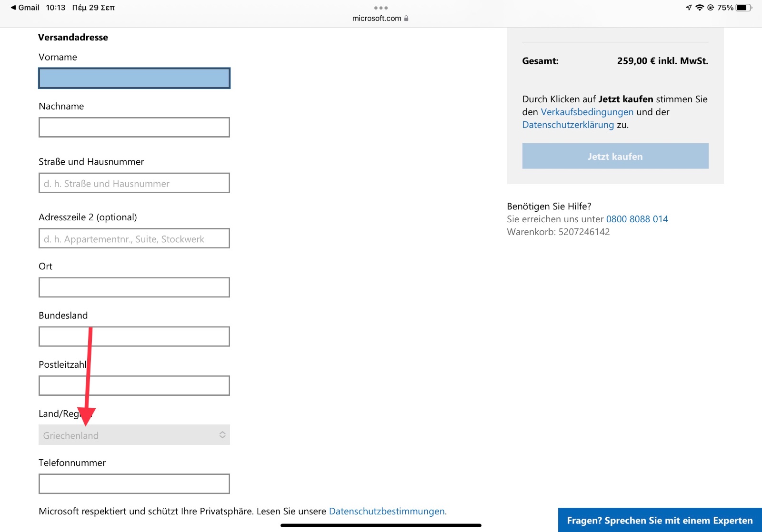This screenshot has width=762, height=532.
Task: Call the 0800 8088 014 number link
Action: click(637, 219)
